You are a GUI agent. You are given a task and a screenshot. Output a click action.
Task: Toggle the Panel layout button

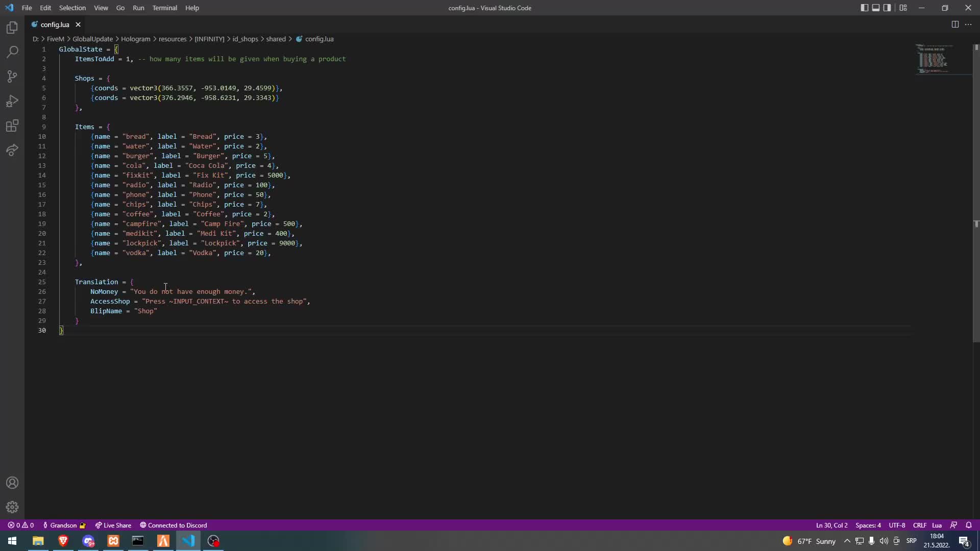tap(876, 8)
